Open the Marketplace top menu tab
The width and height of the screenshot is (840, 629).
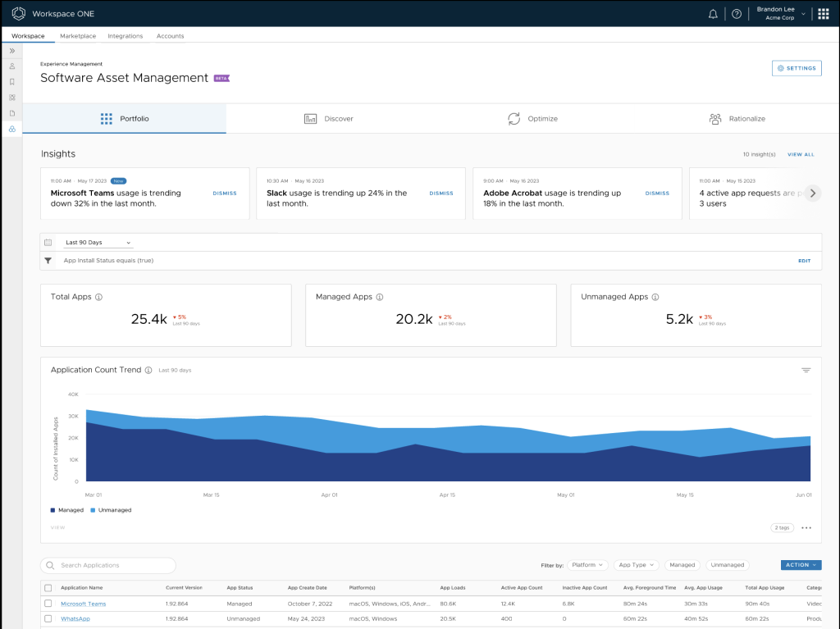coord(78,36)
